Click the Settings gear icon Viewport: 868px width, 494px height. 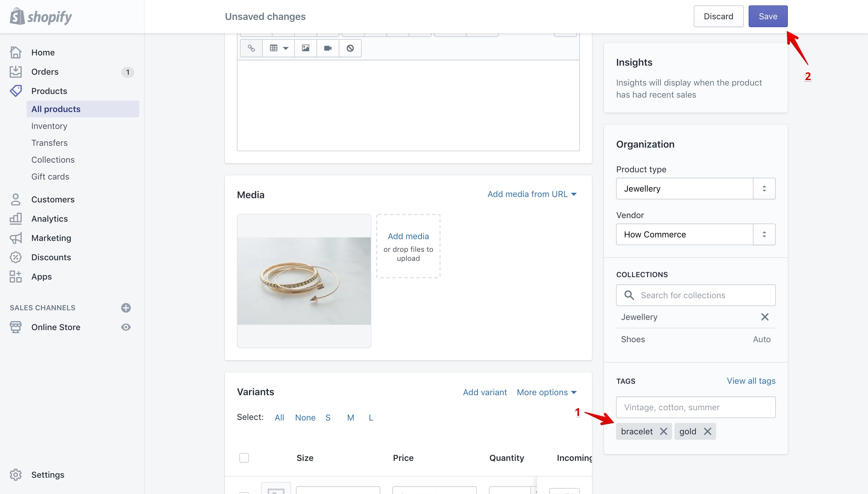click(x=16, y=475)
